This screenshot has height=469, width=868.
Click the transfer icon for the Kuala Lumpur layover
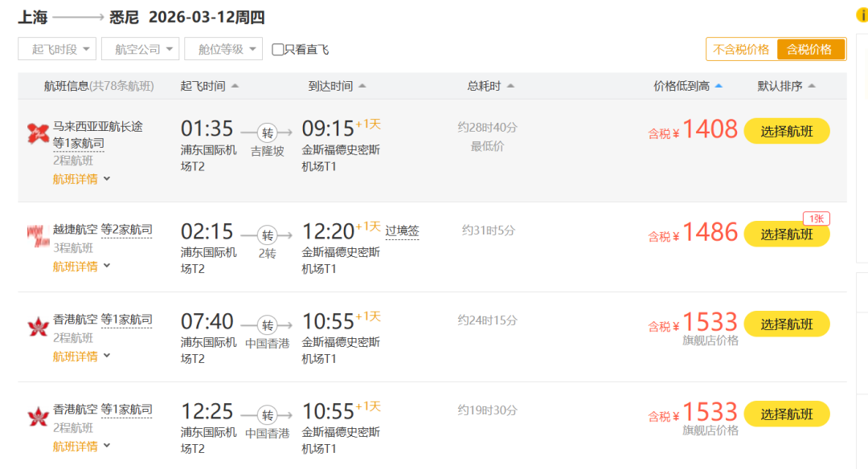[268, 133]
